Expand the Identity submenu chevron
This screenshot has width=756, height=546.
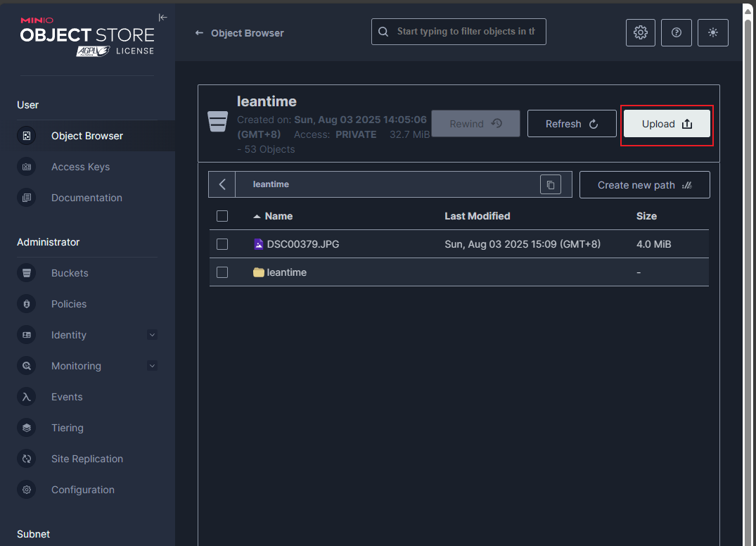[152, 335]
